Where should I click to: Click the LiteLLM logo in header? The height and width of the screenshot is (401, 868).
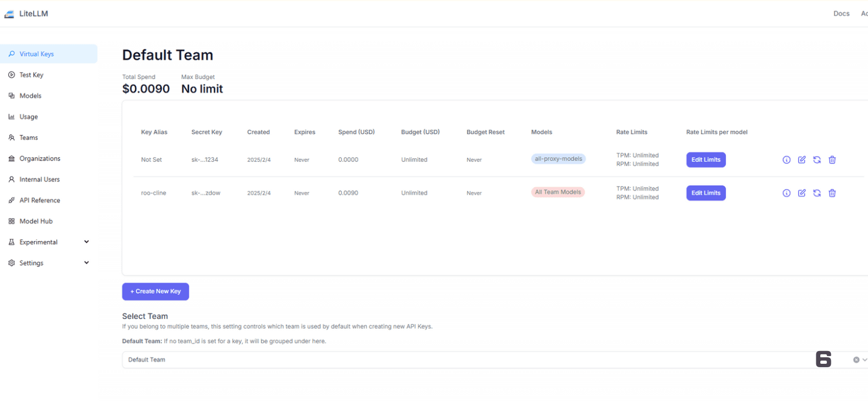pos(26,13)
